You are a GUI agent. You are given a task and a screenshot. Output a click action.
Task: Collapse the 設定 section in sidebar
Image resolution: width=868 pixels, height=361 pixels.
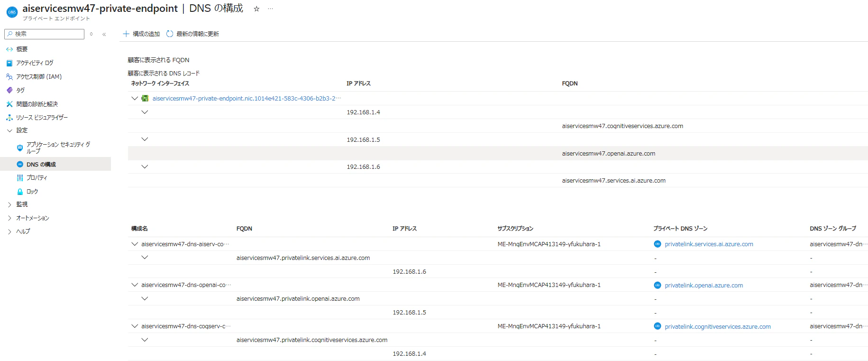pos(9,130)
